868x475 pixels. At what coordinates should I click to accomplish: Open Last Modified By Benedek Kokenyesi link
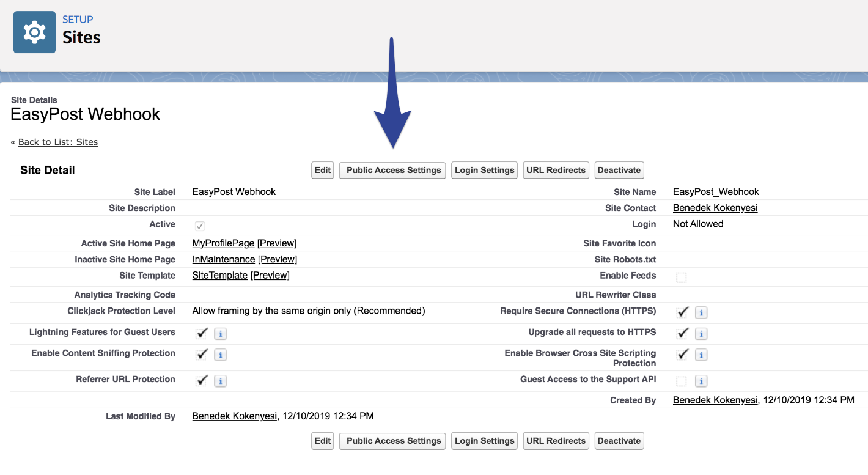[x=235, y=416]
